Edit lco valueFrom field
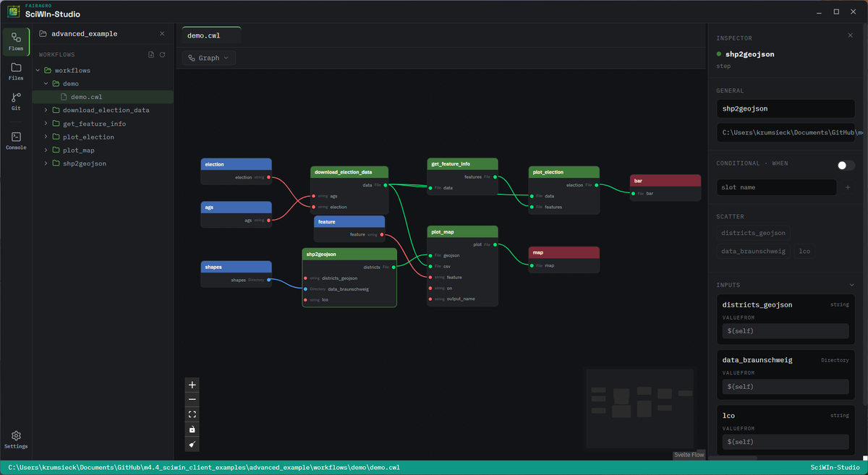Screen dimensions: 868x475 pyautogui.click(x=786, y=442)
